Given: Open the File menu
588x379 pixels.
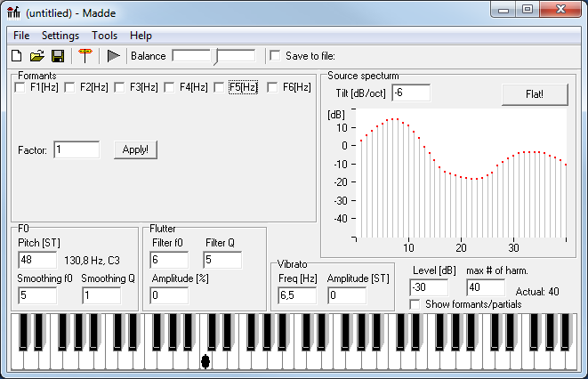Looking at the screenshot, I should 21,36.
